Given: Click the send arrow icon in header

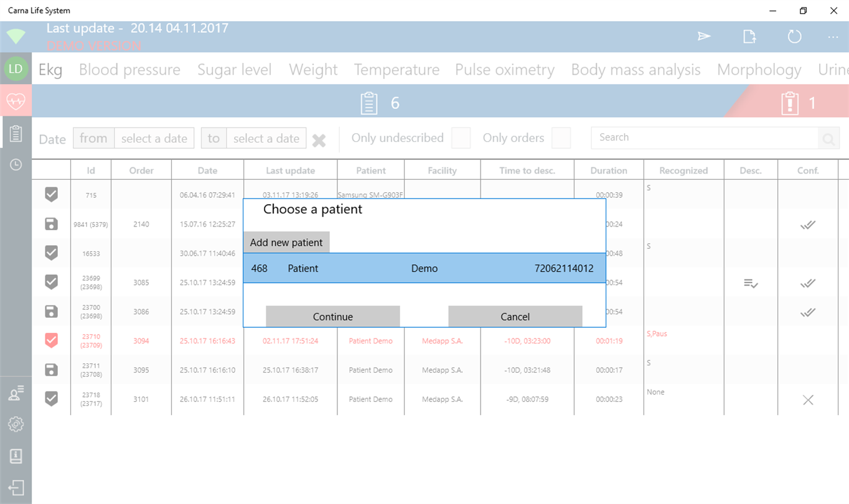Looking at the screenshot, I should [704, 37].
